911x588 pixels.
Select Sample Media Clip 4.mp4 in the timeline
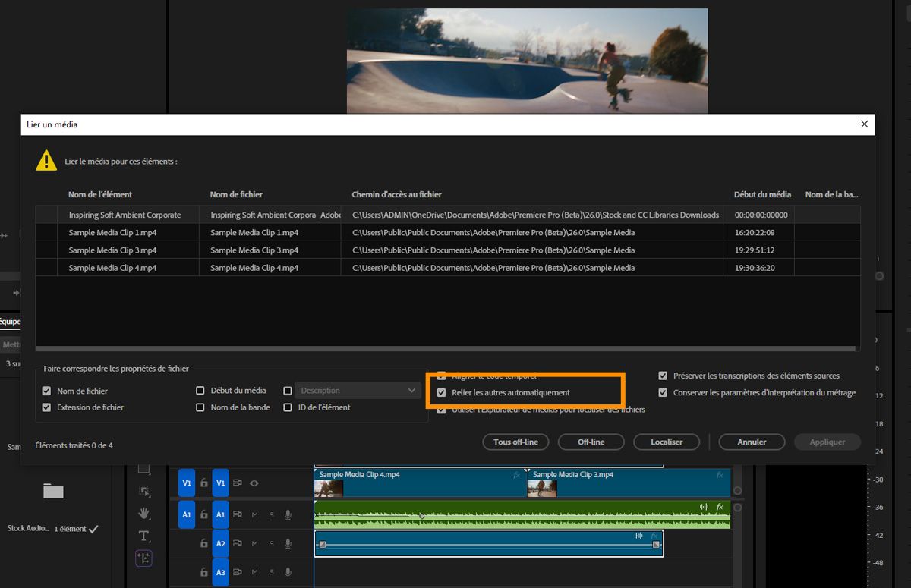point(420,483)
